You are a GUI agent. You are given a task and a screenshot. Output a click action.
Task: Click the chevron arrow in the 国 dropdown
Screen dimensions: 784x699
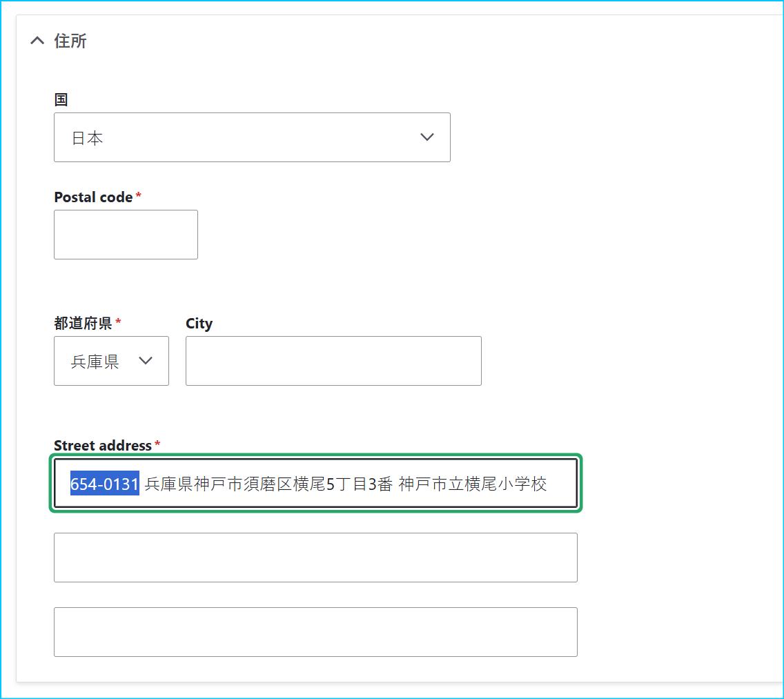[427, 137]
